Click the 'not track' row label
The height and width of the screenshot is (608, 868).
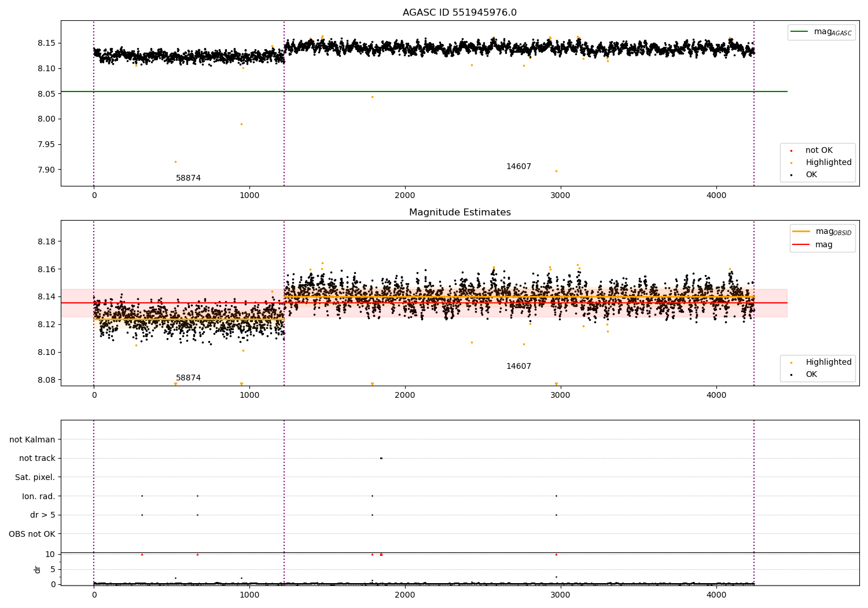point(37,459)
